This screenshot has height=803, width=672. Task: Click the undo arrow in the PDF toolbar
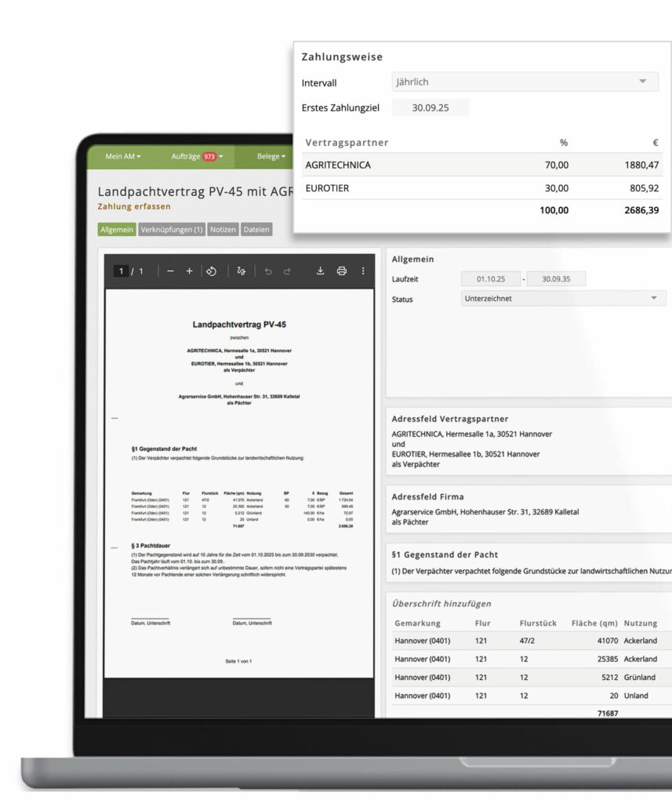click(x=268, y=271)
